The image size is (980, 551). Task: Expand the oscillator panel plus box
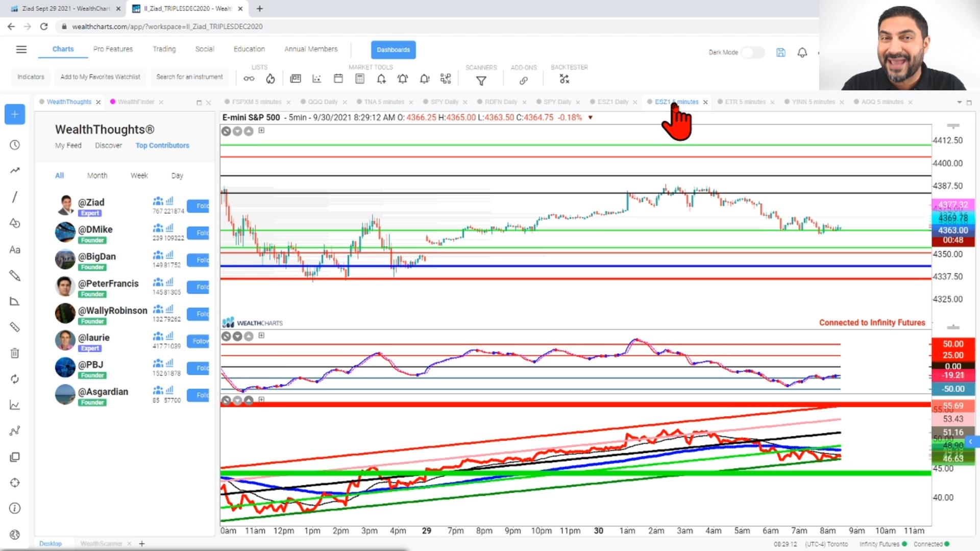[x=261, y=336]
